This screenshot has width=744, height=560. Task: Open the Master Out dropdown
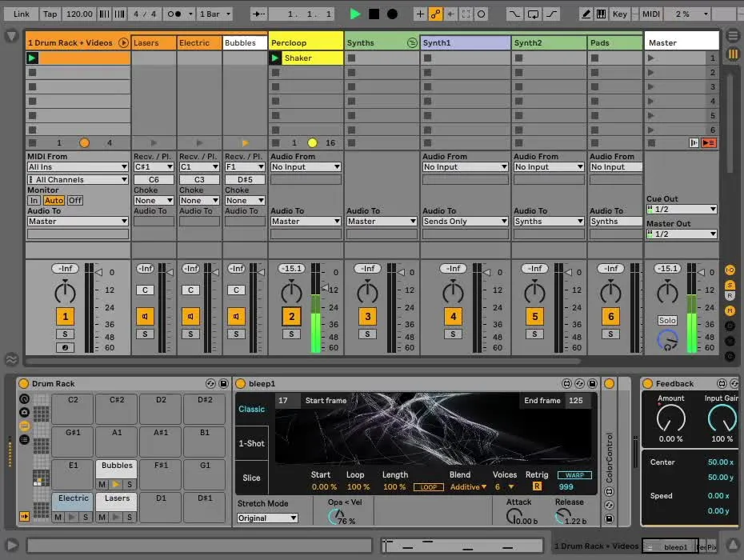pyautogui.click(x=681, y=234)
